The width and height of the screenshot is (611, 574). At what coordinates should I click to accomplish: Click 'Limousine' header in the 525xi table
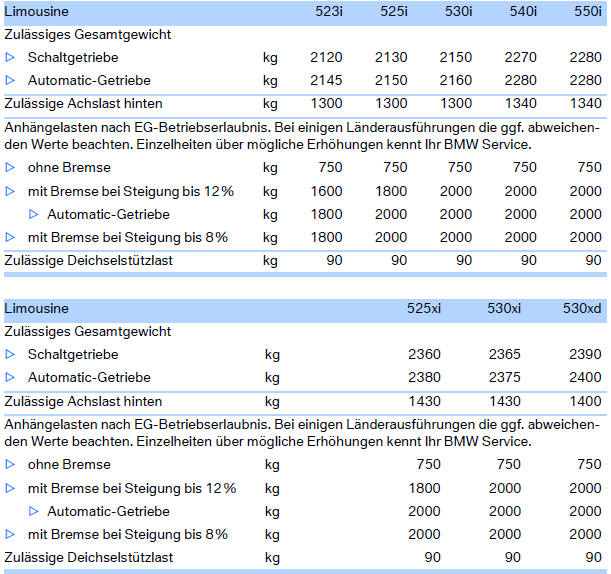[36, 308]
